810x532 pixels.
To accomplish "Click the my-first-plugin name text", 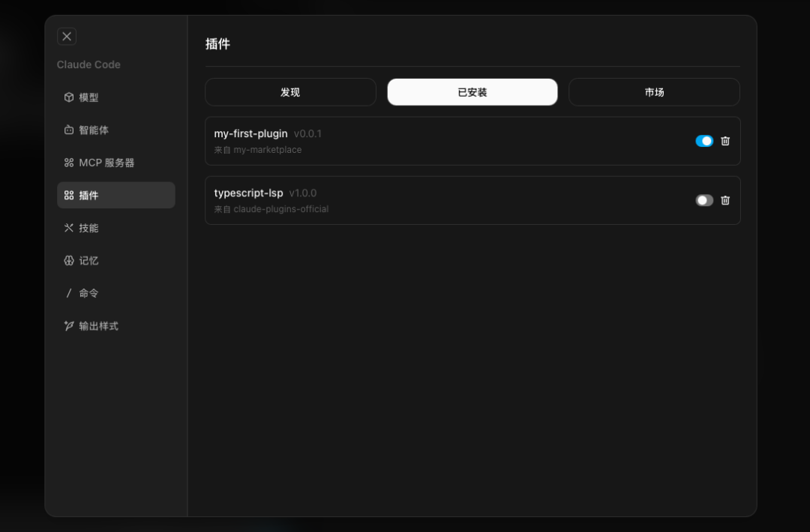I will [x=250, y=133].
